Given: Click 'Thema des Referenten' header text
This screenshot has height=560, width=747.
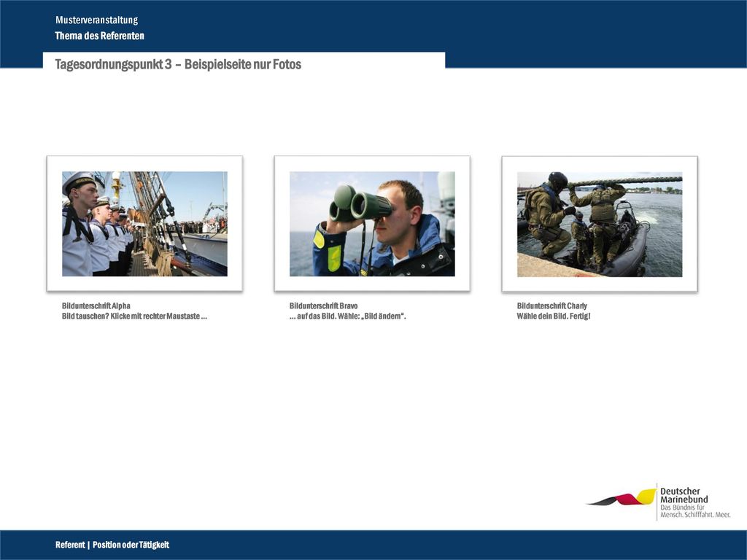Looking at the screenshot, I should tap(99, 36).
